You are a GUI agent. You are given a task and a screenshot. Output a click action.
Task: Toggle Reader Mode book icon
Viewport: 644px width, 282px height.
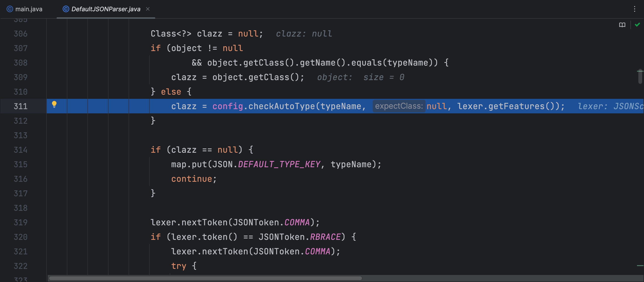622,25
